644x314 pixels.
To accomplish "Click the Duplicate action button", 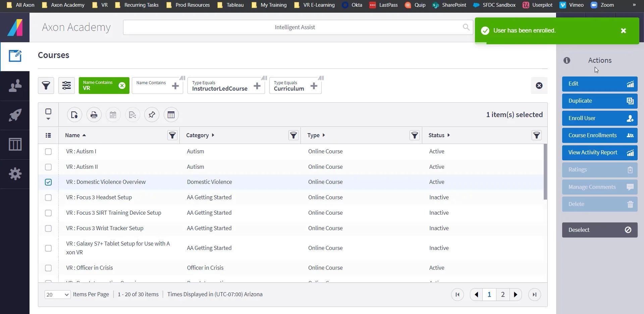I will [x=600, y=101].
